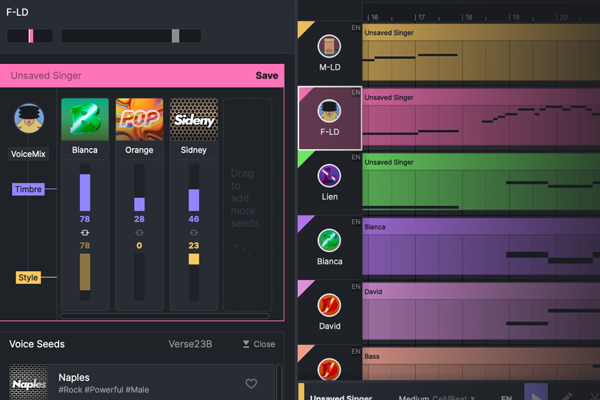
Task: Favorite the Naples voice seed heart
Action: click(251, 384)
